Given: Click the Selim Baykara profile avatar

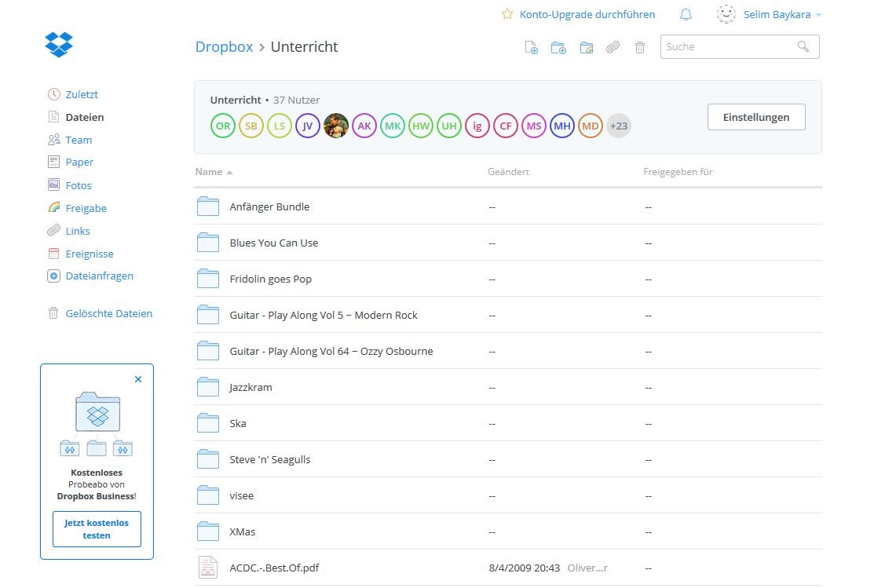Looking at the screenshot, I should [x=726, y=14].
